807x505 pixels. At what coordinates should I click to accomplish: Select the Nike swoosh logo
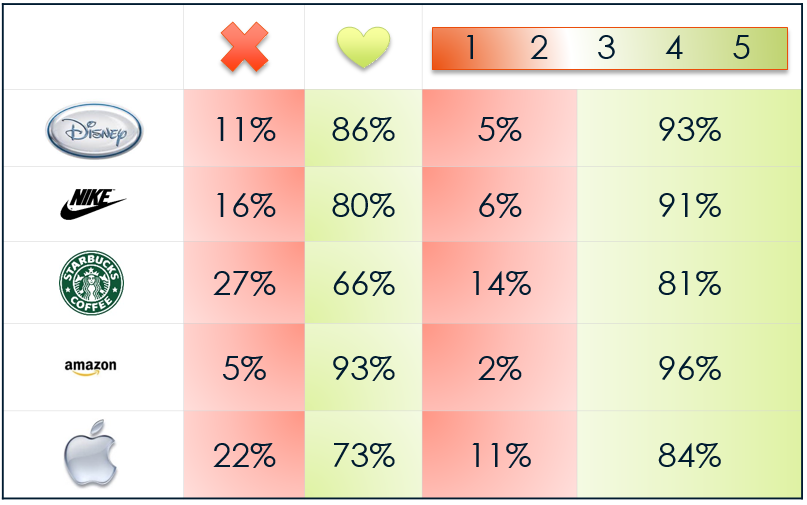point(93,204)
